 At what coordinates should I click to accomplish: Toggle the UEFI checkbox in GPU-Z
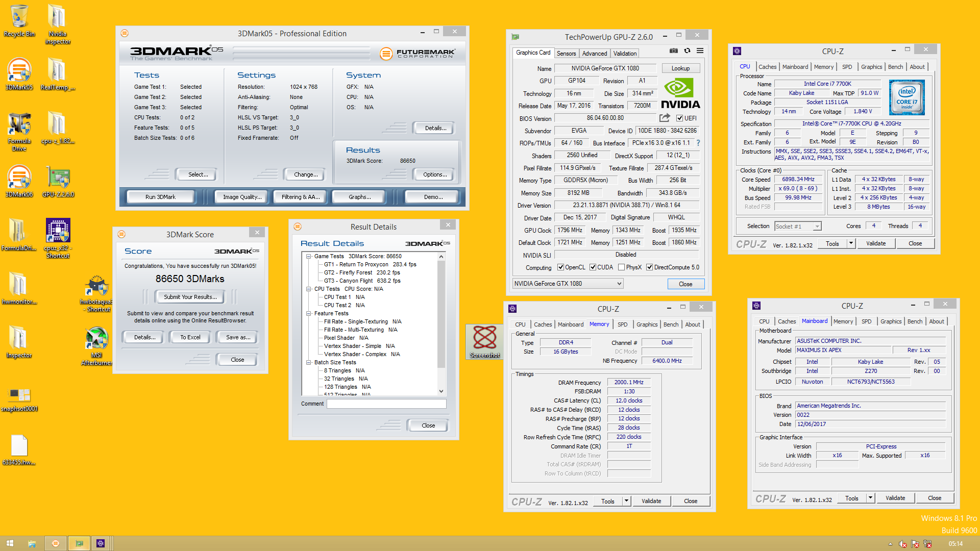pos(679,118)
